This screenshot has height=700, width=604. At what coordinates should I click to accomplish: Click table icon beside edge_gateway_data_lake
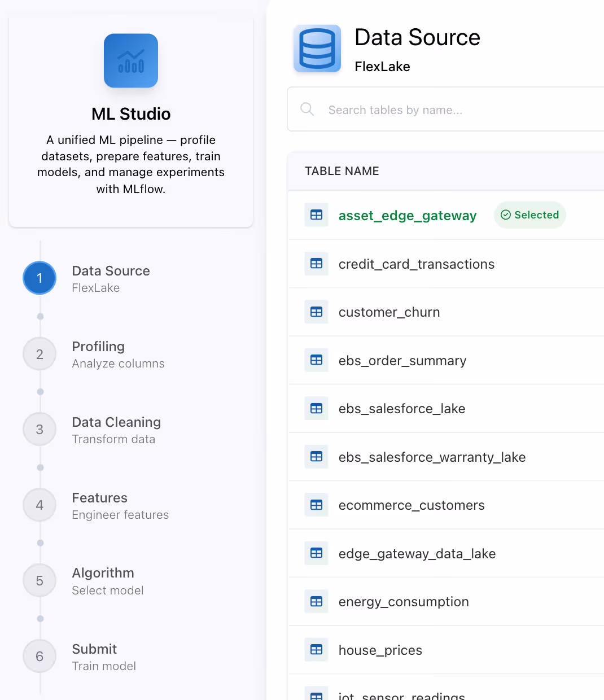pos(317,553)
